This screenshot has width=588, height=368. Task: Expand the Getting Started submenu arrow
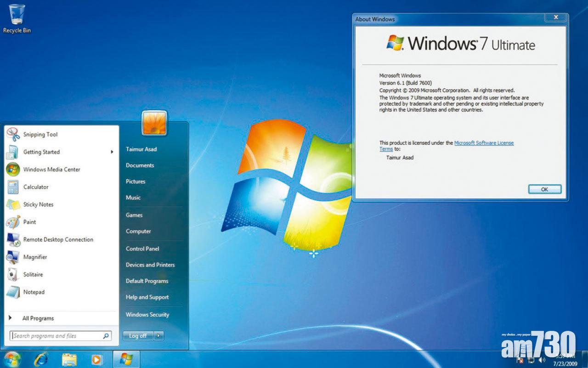[112, 152]
